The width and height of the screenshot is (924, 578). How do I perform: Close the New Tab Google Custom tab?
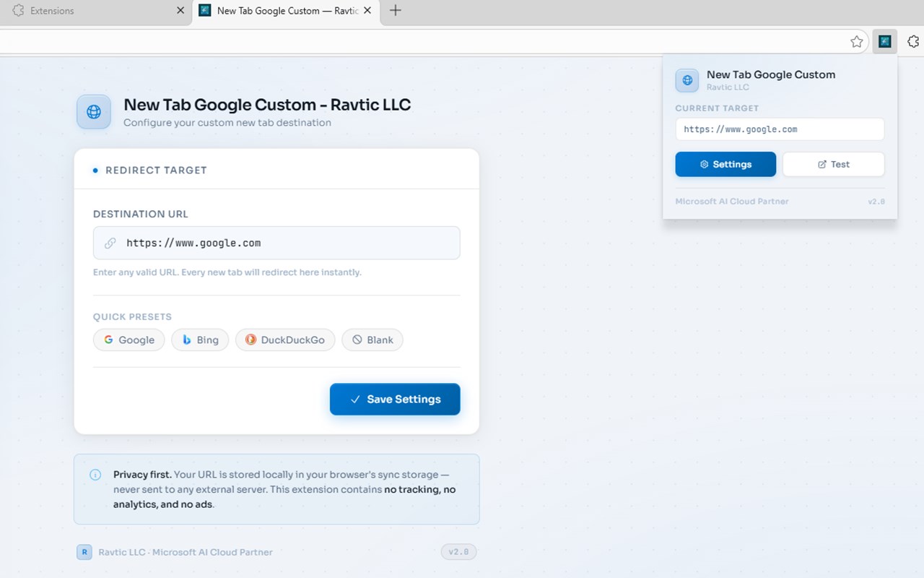[x=368, y=11]
